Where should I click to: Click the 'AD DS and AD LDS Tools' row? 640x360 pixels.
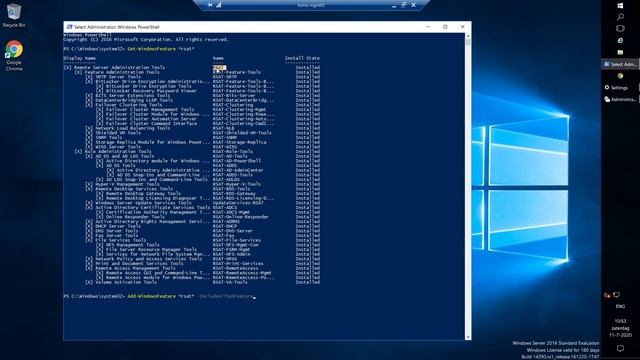(202, 156)
